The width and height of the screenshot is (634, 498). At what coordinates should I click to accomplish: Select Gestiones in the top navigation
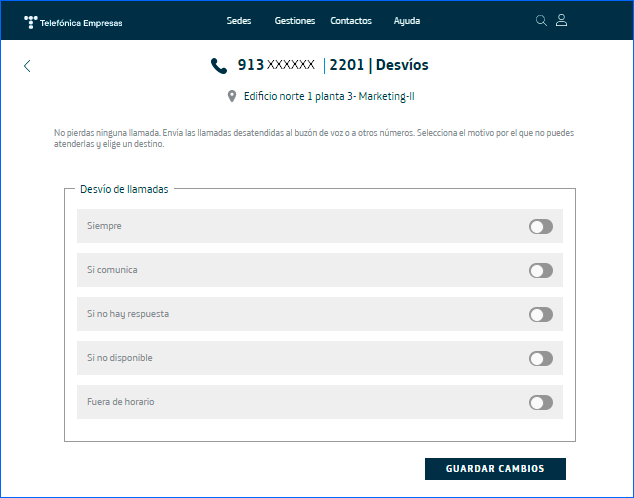pos(294,21)
